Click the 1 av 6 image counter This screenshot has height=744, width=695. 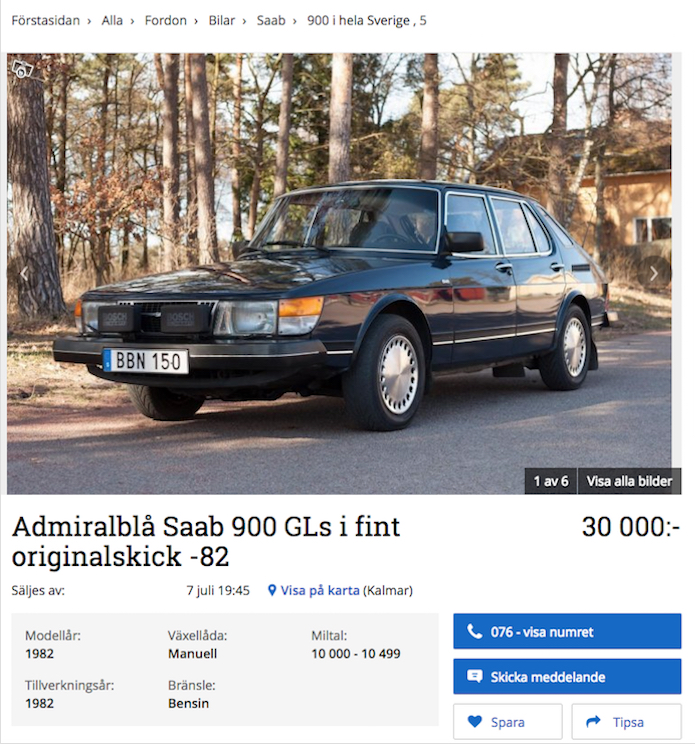(551, 481)
